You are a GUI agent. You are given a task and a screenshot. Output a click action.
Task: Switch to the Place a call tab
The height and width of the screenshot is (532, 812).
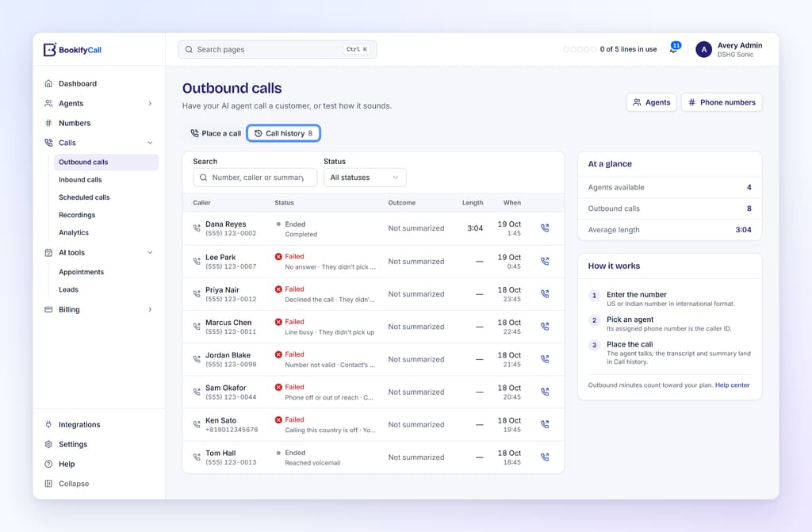pos(216,133)
